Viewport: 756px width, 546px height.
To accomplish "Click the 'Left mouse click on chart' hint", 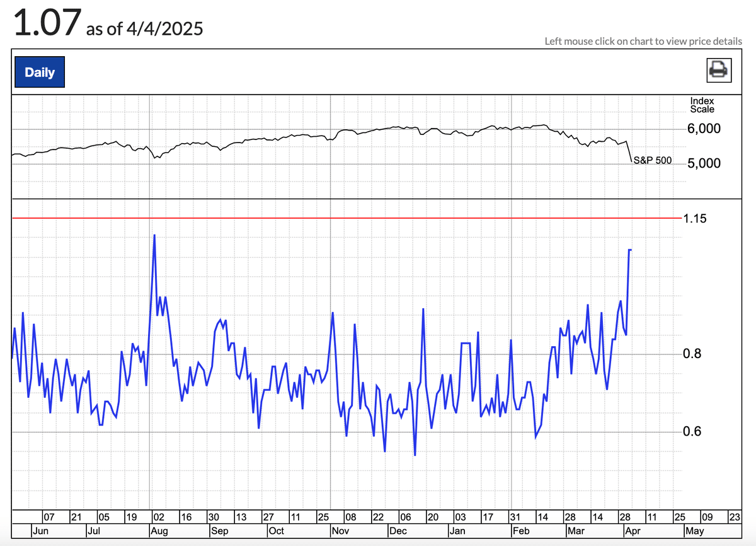I will [x=643, y=41].
